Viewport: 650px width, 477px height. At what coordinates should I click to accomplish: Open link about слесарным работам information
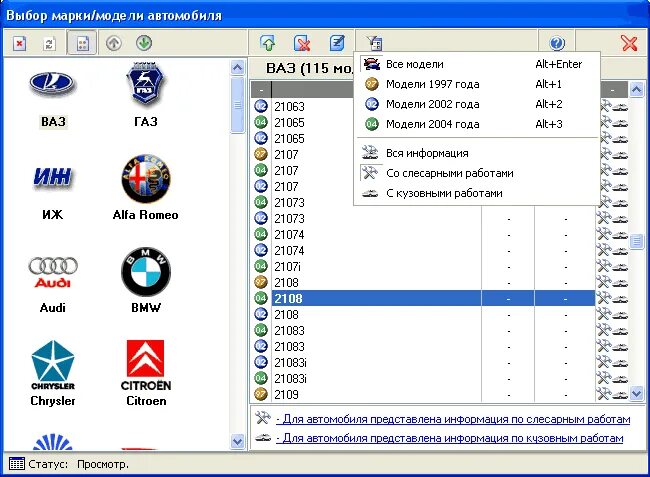453,419
